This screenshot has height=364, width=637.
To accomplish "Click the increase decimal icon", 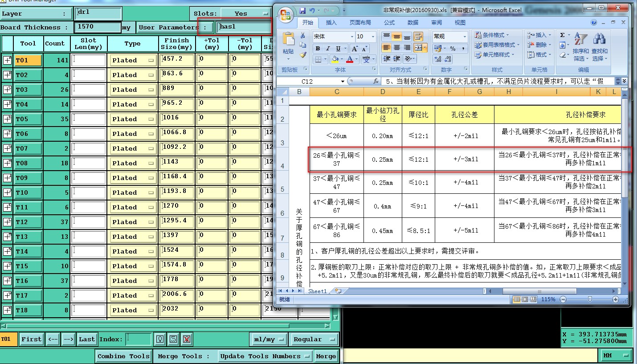I will [437, 59].
